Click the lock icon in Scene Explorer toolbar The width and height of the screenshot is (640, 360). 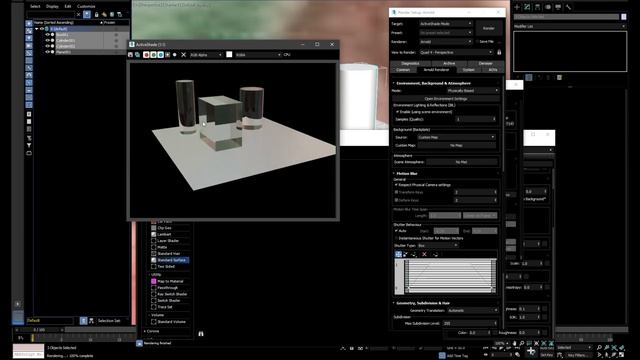(x=96, y=14)
